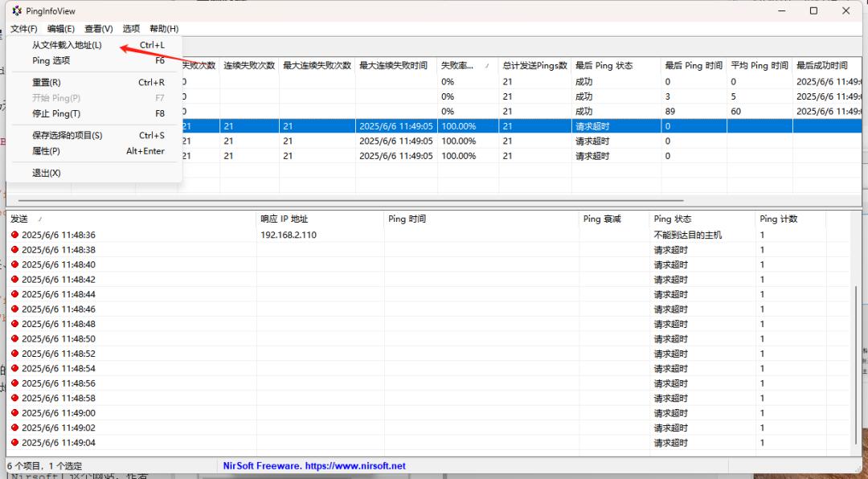
Task: Click the red status dot for 11:49:02 entry
Action: (x=15, y=428)
